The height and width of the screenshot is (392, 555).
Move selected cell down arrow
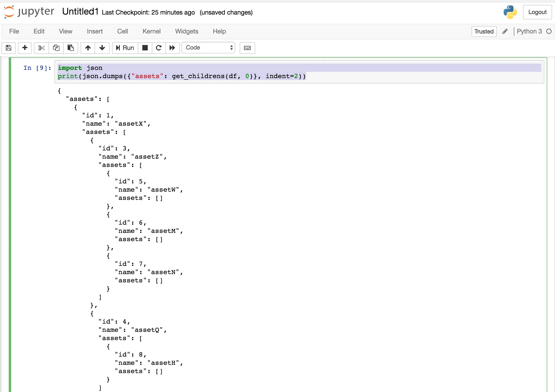102,48
